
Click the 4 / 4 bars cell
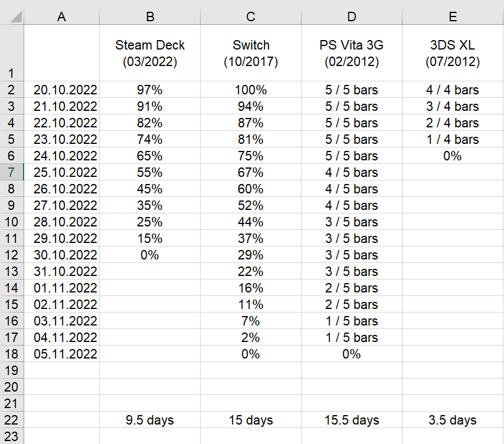(x=453, y=90)
